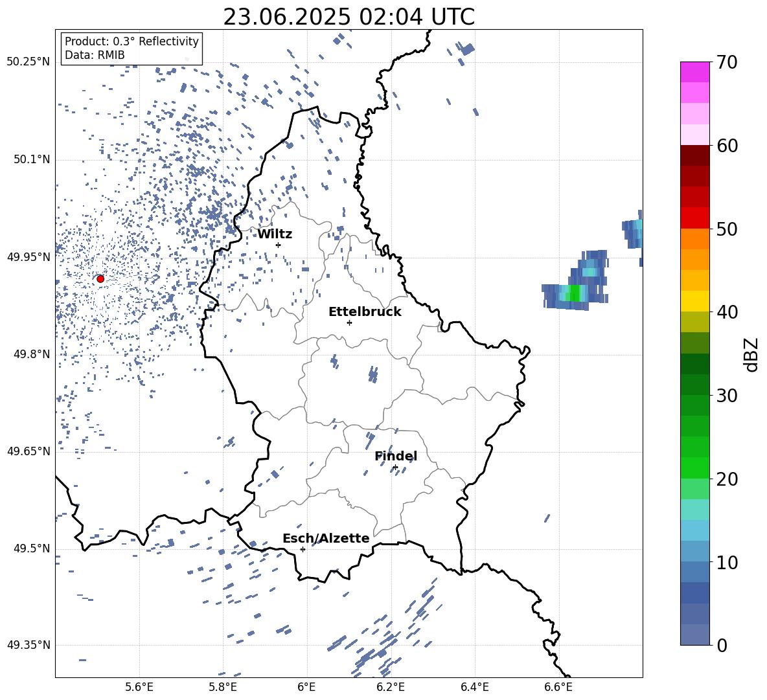Click the 30 colorbar tick label

coord(727,396)
